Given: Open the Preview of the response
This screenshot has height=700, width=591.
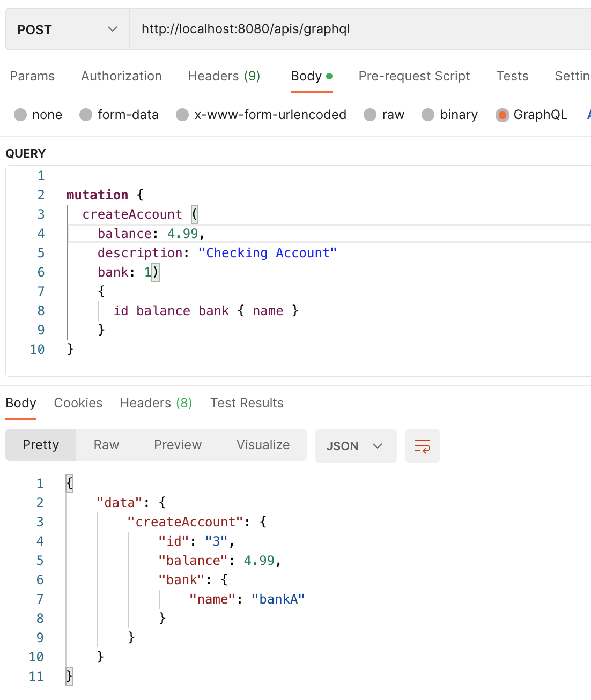Looking at the screenshot, I should [178, 444].
